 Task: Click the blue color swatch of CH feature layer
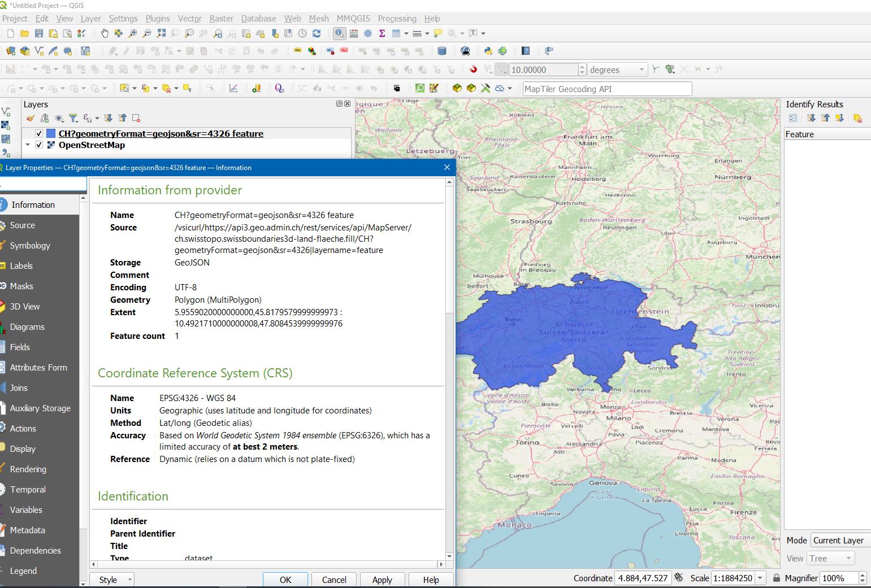(51, 134)
